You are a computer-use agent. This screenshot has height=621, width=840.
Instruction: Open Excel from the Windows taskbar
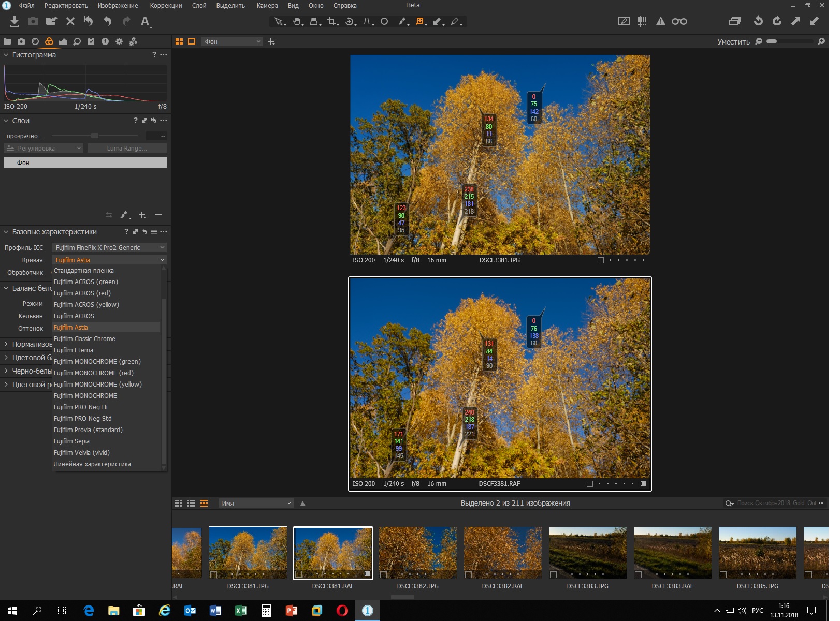[x=241, y=611]
